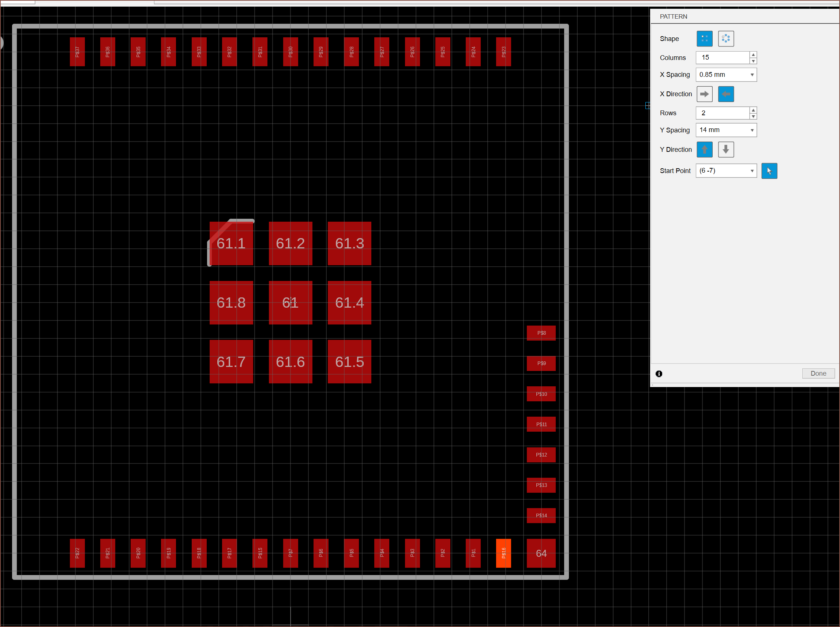The width and height of the screenshot is (840, 627).
Task: Set Y Direction to down arrow
Action: [726, 150]
